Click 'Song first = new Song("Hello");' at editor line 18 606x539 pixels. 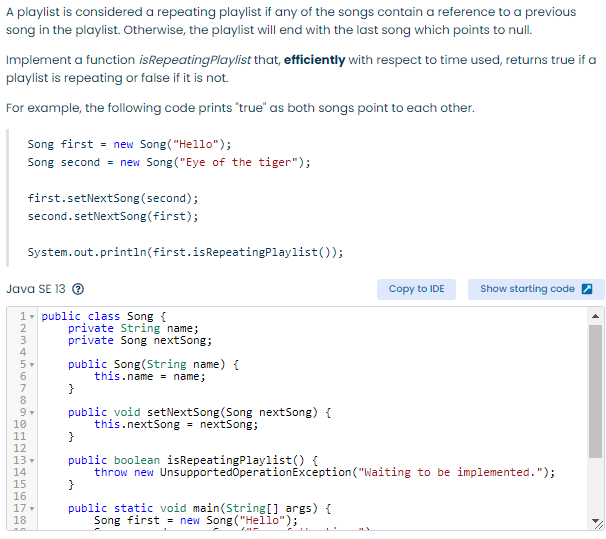[x=196, y=520]
